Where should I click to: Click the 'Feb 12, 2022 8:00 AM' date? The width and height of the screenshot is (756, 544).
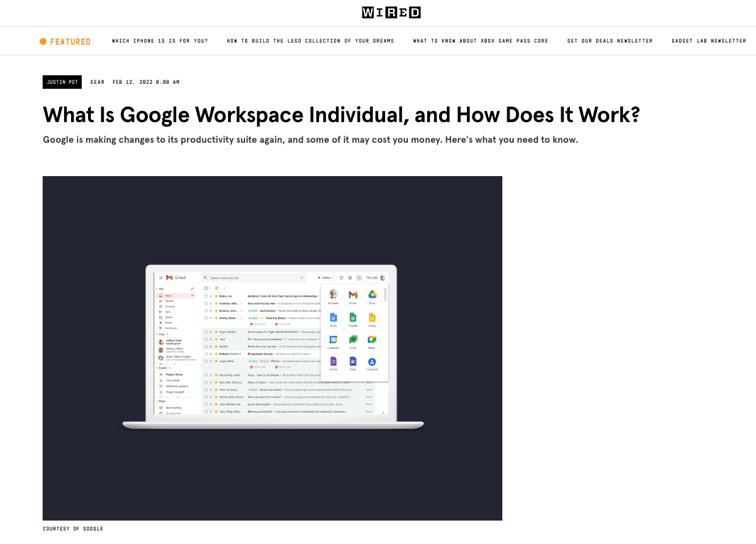click(x=146, y=82)
